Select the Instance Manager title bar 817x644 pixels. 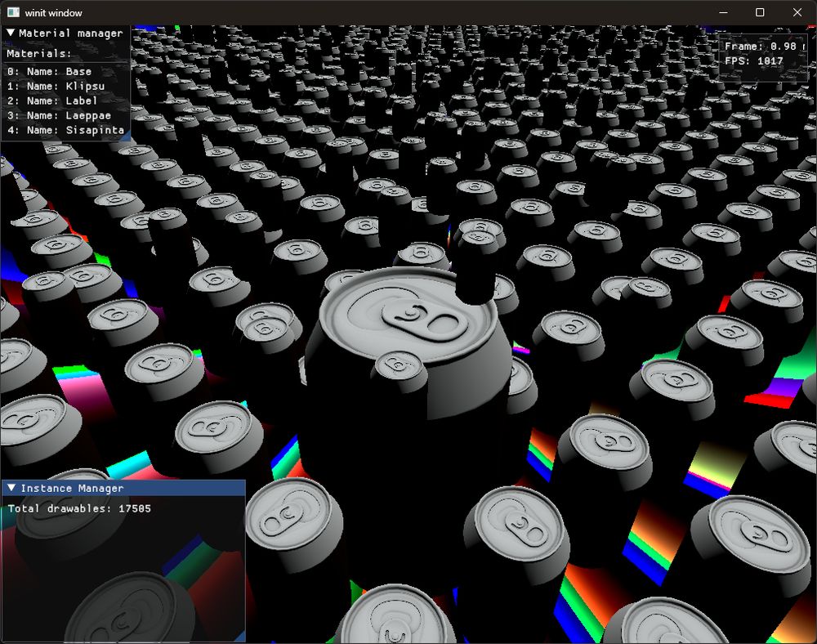click(123, 488)
